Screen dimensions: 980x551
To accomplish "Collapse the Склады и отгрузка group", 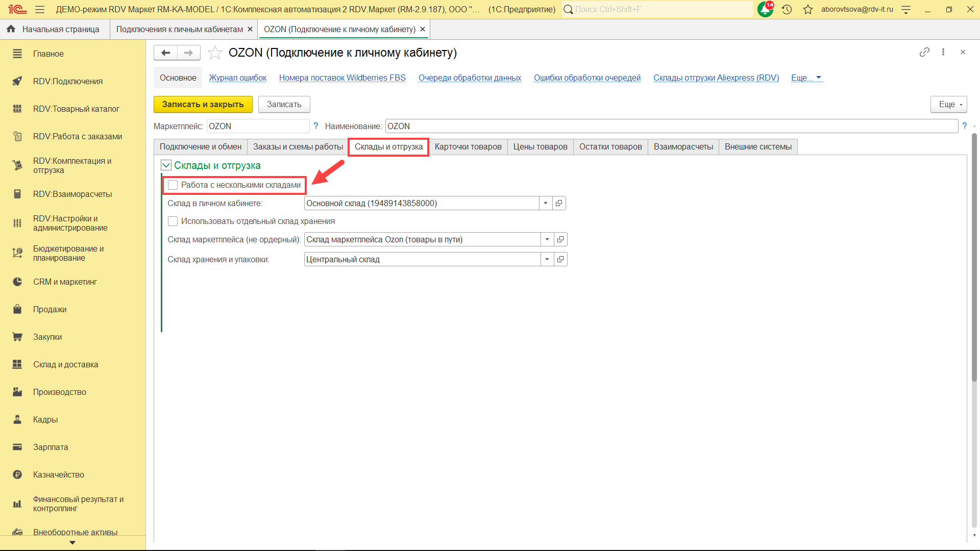I will pos(166,165).
